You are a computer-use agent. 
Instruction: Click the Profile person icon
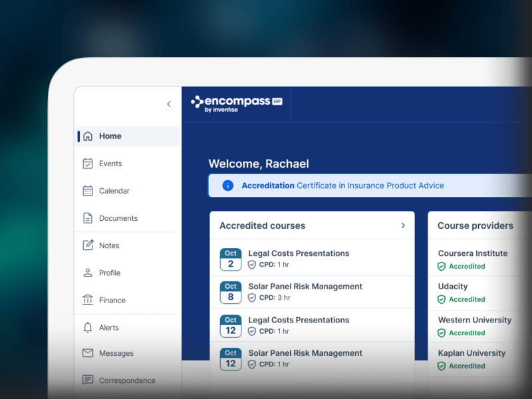88,273
